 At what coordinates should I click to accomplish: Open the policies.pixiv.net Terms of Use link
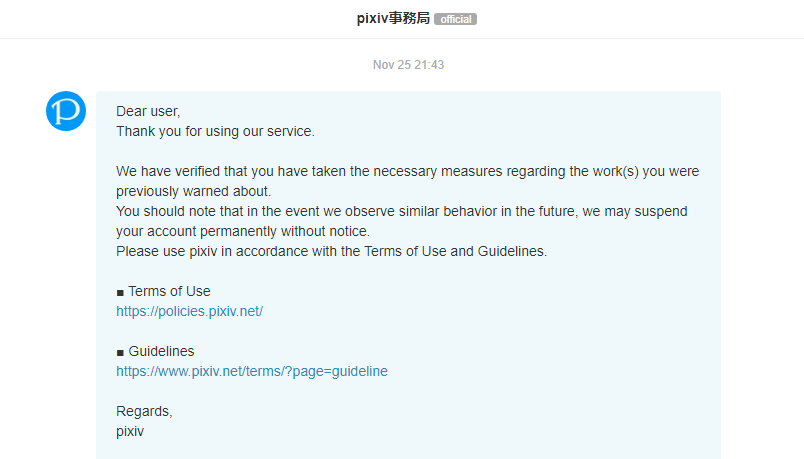pyautogui.click(x=189, y=311)
